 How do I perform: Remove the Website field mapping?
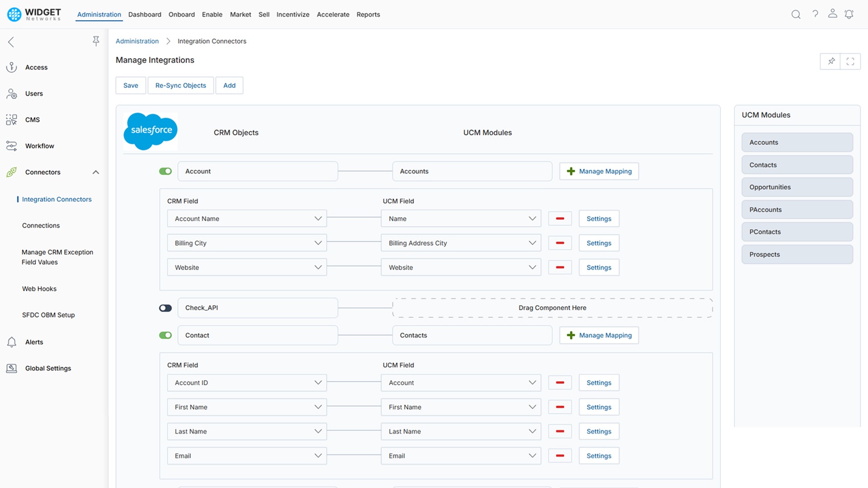[560, 267]
